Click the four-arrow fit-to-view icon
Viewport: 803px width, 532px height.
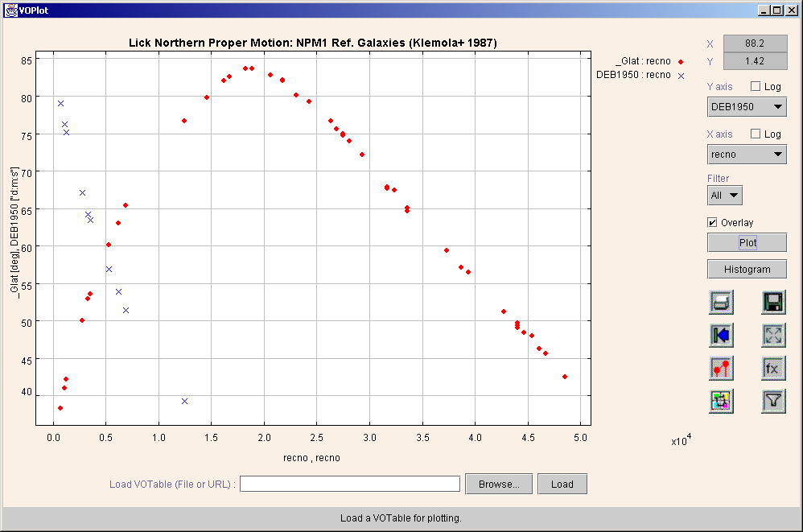coord(773,335)
